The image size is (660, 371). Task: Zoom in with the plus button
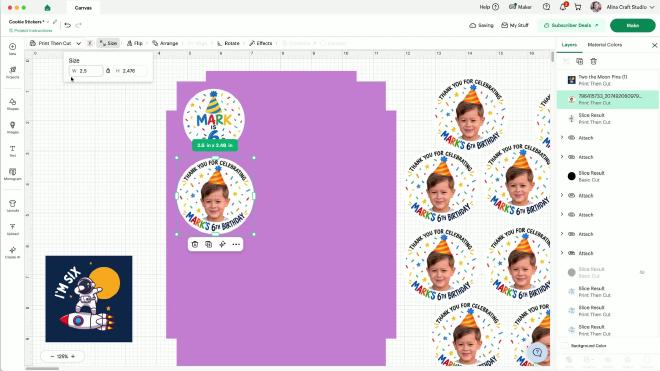tap(73, 356)
